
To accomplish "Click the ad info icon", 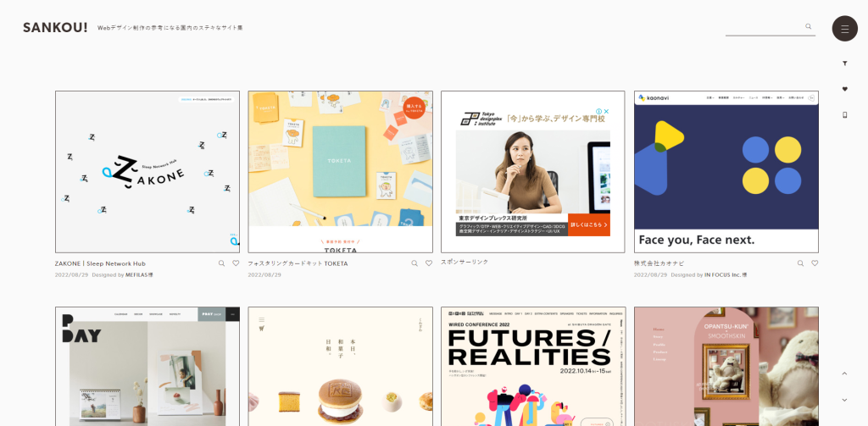I will click(x=598, y=111).
